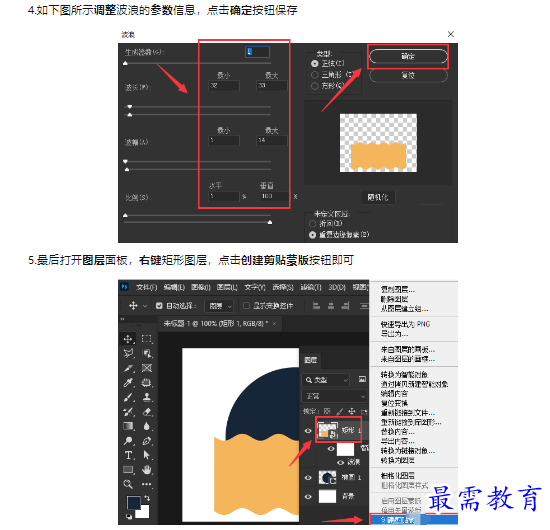The image size is (550, 530).
Task: Lock transparent pixels in the Layers panel
Action: tap(327, 411)
